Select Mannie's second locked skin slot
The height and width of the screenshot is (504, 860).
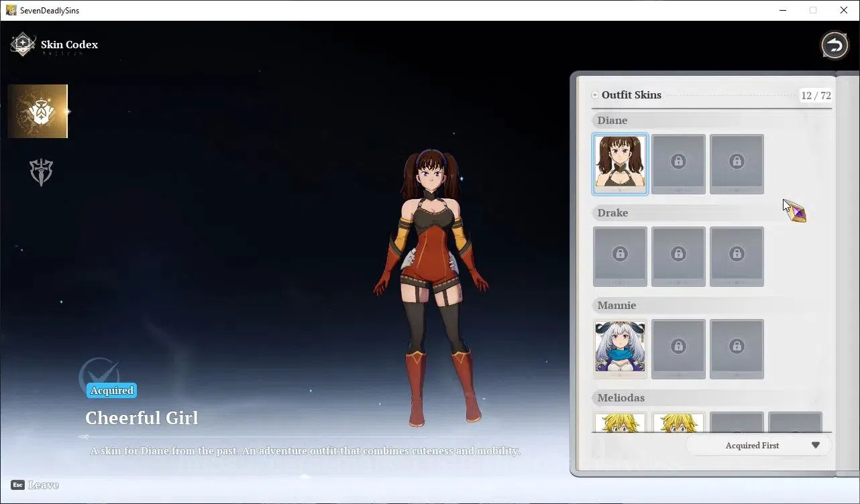tap(678, 349)
